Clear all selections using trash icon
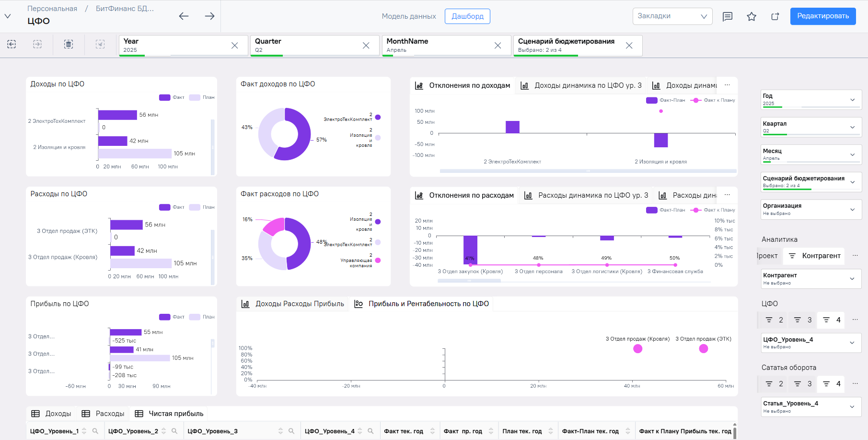868x440 pixels. pyautogui.click(x=69, y=44)
